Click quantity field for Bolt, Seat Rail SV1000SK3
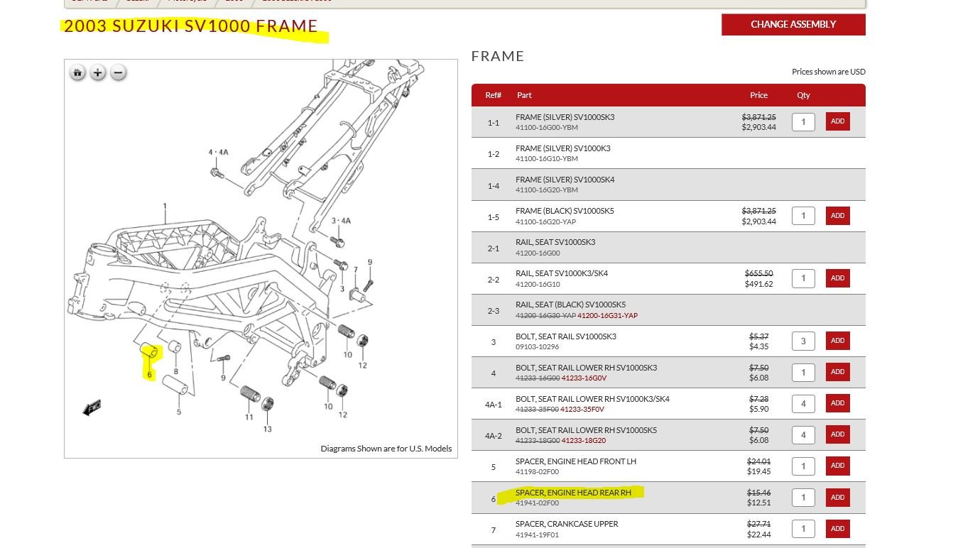This screenshot has height=548, width=980. click(x=803, y=341)
